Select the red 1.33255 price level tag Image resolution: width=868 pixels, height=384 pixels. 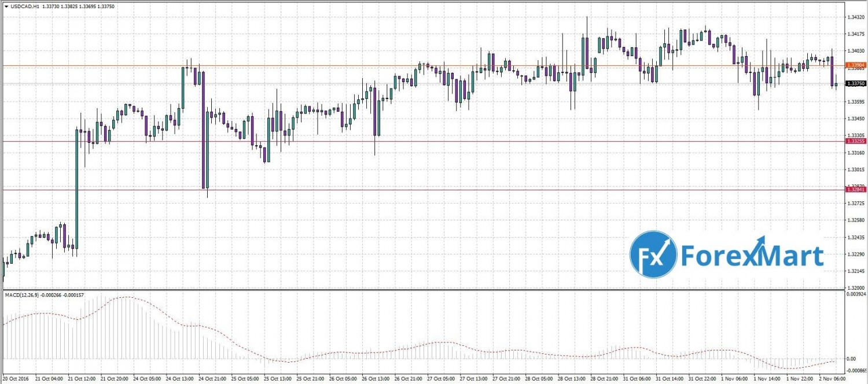pyautogui.click(x=855, y=141)
